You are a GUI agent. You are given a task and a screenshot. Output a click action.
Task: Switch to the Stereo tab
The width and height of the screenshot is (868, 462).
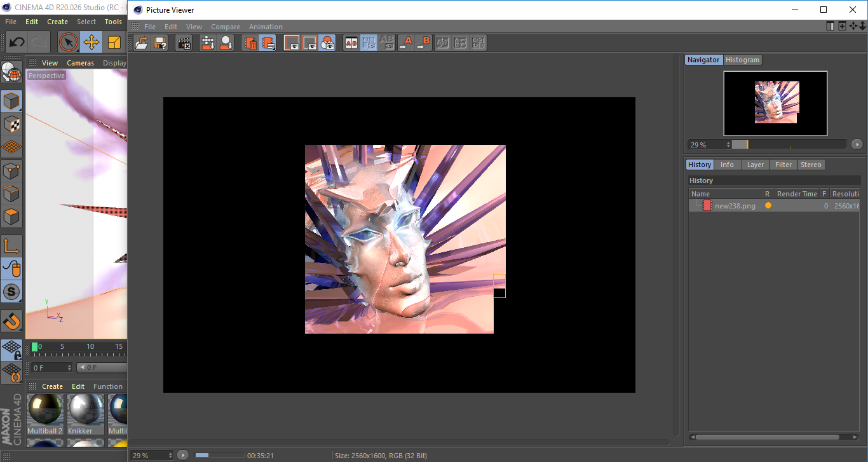[x=811, y=165]
